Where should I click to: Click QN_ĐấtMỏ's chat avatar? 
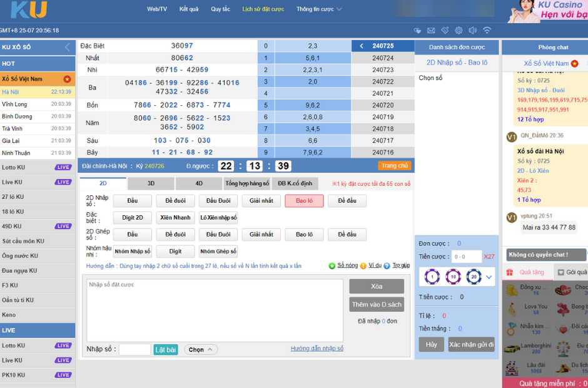pos(512,137)
